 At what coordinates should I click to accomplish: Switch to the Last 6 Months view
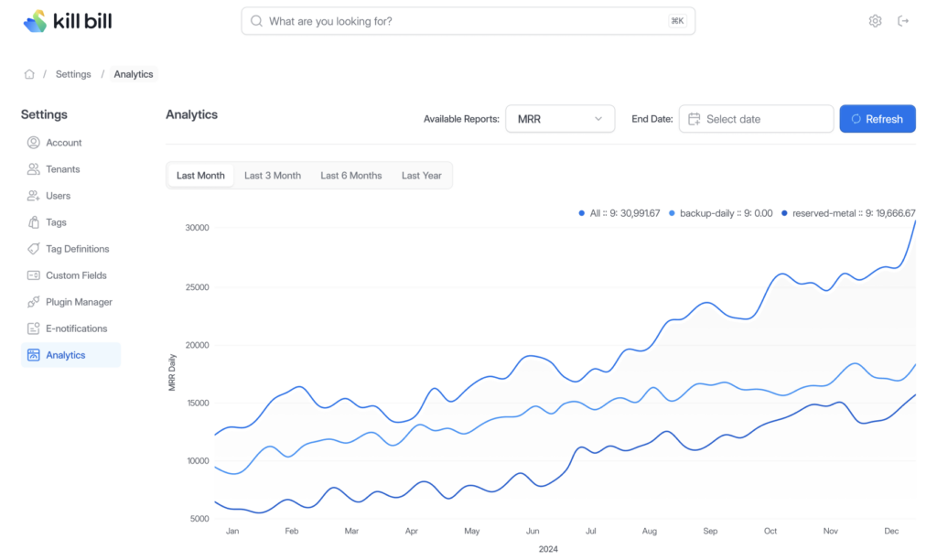(351, 175)
